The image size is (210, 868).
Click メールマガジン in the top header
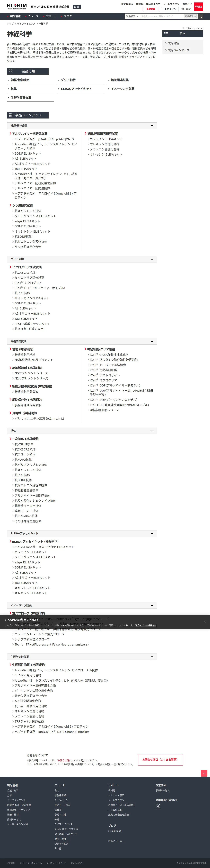[171, 4]
